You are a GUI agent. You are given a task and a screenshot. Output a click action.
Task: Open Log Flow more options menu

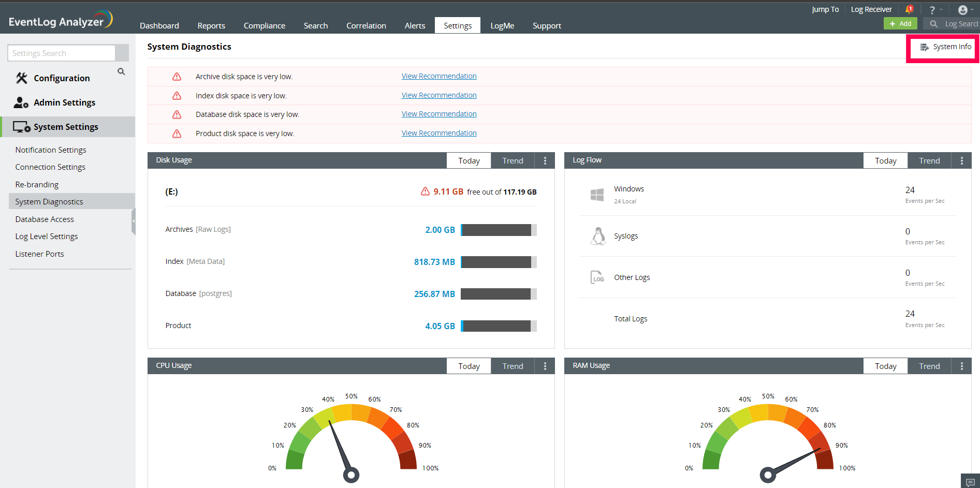(x=962, y=161)
